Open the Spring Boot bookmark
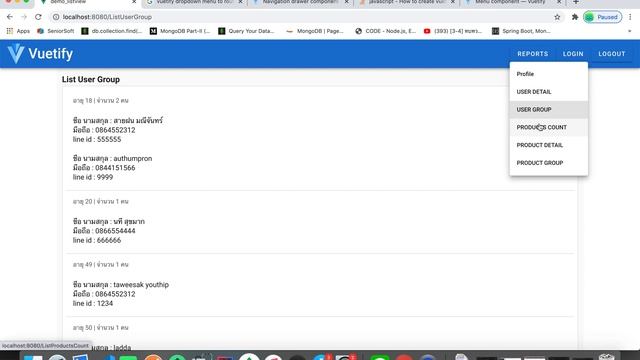Viewport: 640px width, 360px height. click(521, 31)
